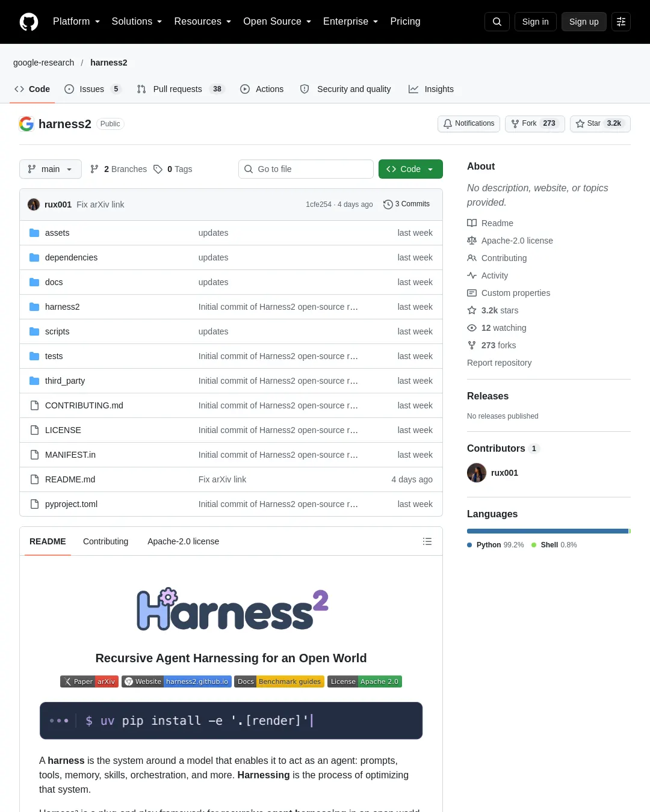
Task: Open commit hash 1cfe254
Action: point(318,205)
